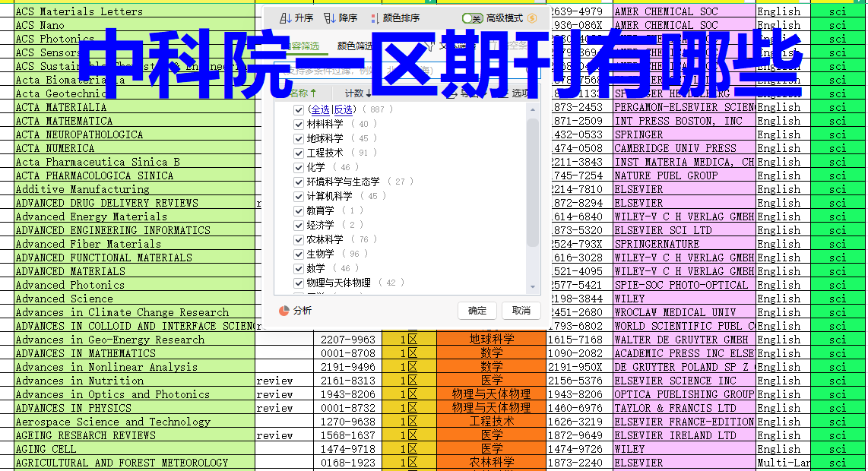868x471 pixels.
Task: Select 地球科学 cell in Geo-Energy Research row
Action: [492, 340]
